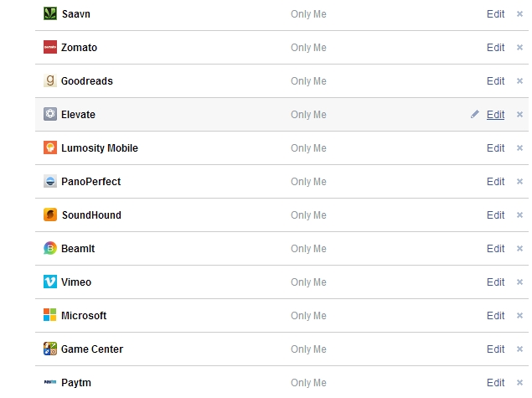
Task: Click the Paytm logo icon
Action: [x=50, y=382]
